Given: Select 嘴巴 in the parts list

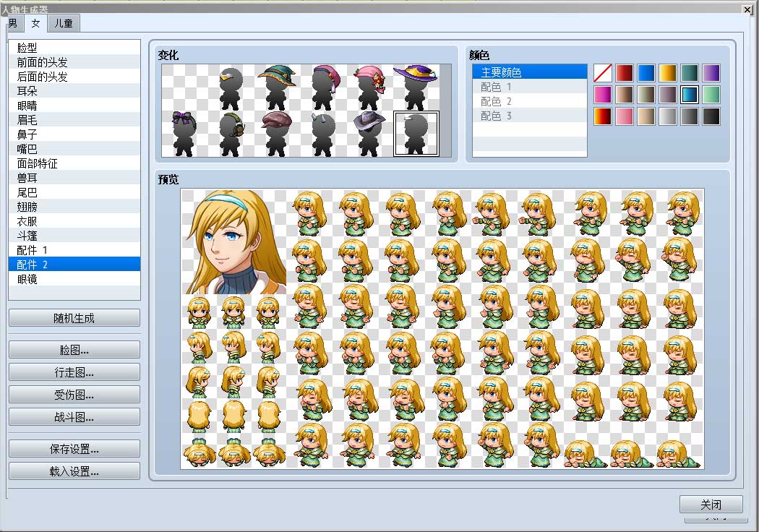Looking at the screenshot, I should click(74, 149).
